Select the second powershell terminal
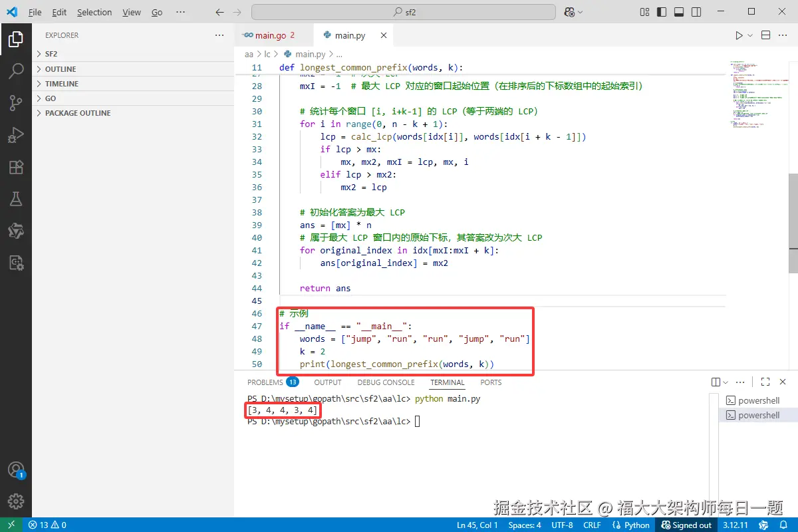 pos(758,415)
